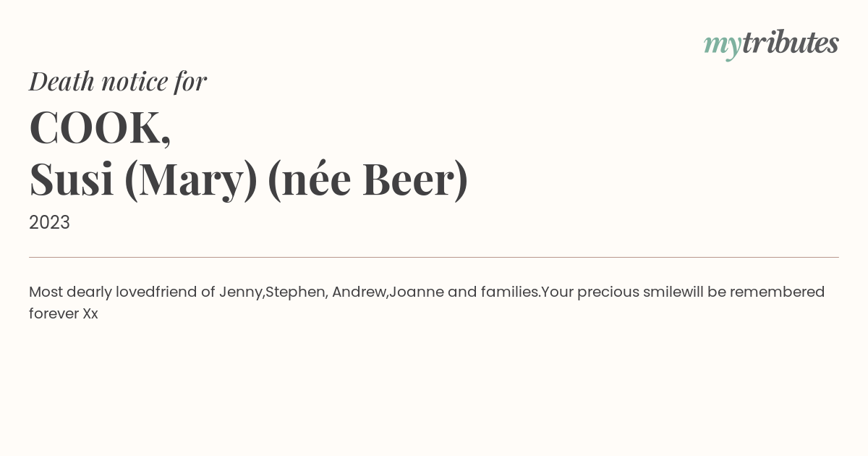Screen dimensions: 868x456
Task: Click the year 2023
Action: 49,222
